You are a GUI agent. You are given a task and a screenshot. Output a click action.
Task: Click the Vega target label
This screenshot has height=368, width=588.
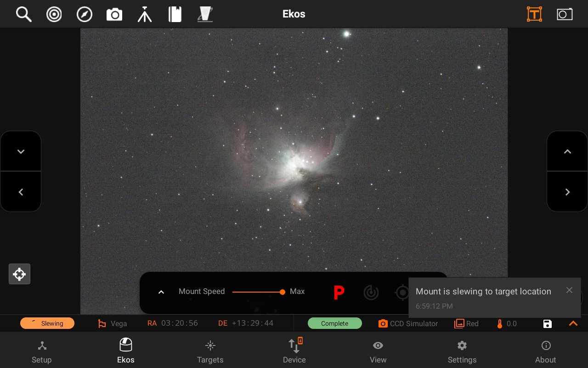point(119,323)
